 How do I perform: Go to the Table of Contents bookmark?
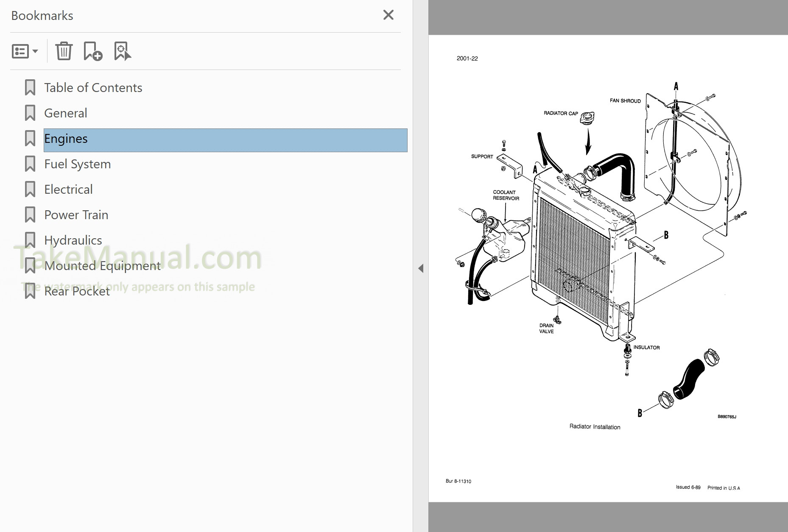tap(93, 87)
